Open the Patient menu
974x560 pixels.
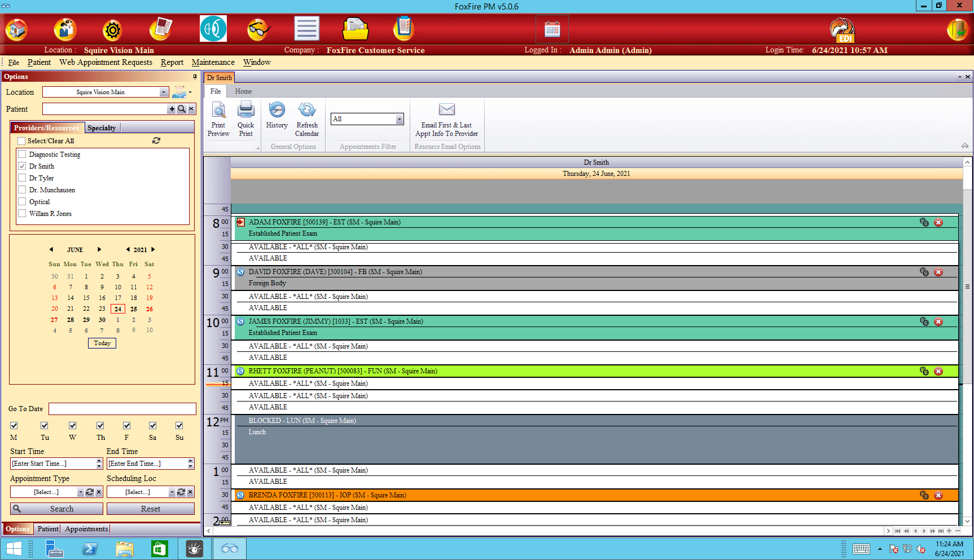(39, 63)
